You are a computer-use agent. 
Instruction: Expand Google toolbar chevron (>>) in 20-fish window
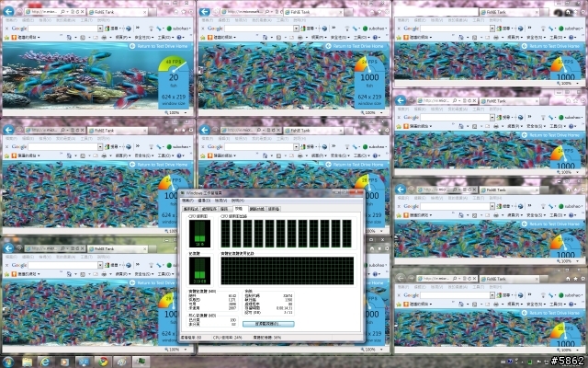pyautogui.click(x=138, y=28)
